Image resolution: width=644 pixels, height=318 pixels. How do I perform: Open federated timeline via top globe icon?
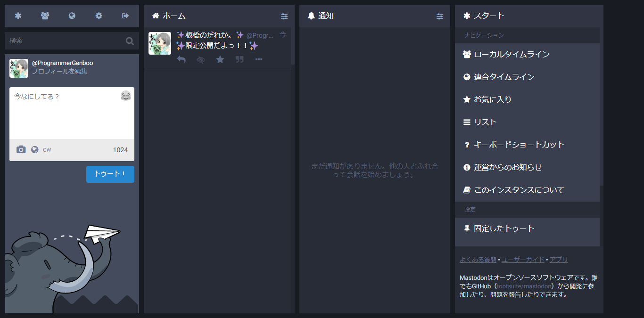click(72, 16)
